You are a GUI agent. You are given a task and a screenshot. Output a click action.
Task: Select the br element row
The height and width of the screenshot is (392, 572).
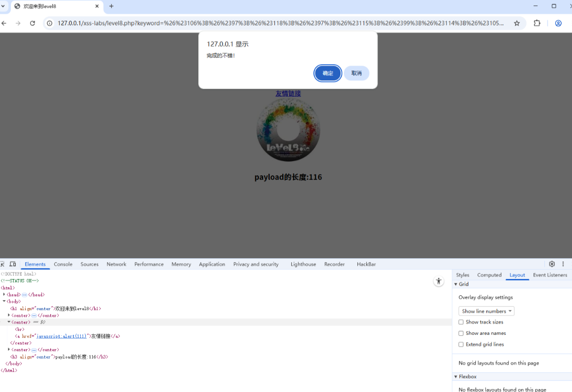(20, 329)
